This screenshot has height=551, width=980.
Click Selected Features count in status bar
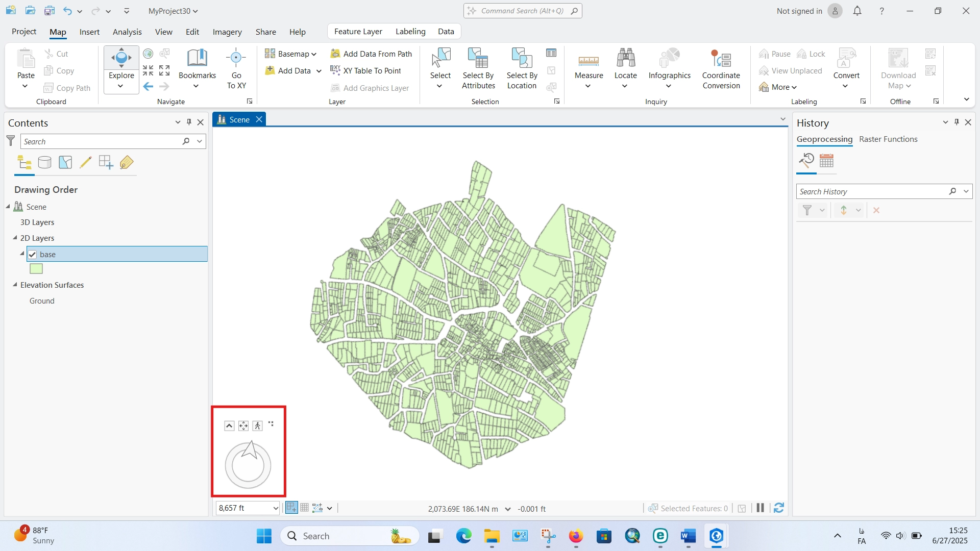[x=688, y=509]
